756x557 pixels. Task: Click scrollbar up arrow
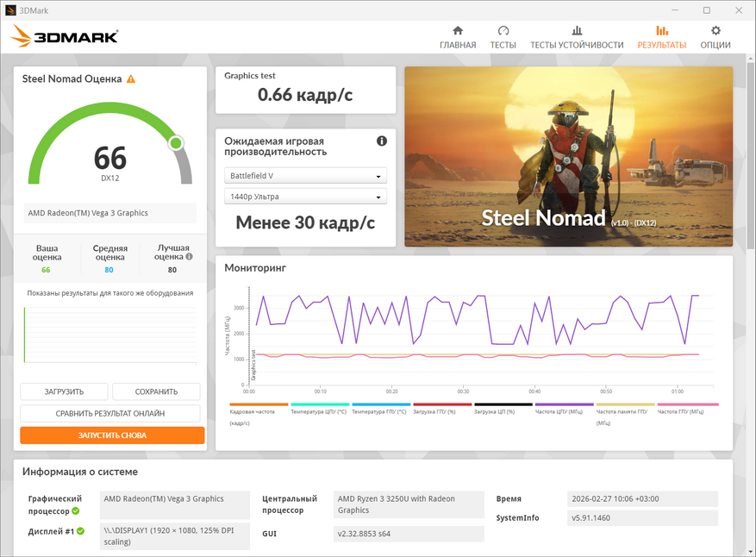(750, 59)
